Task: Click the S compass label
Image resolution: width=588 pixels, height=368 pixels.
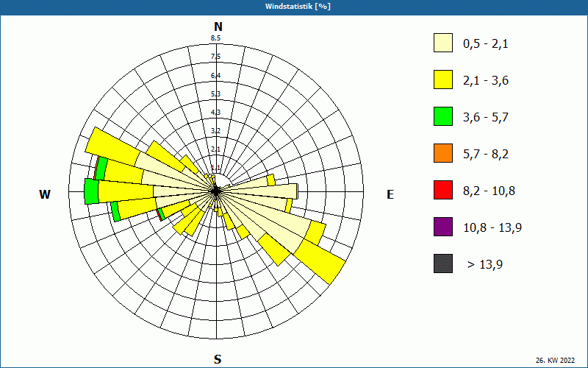Action: (x=218, y=359)
